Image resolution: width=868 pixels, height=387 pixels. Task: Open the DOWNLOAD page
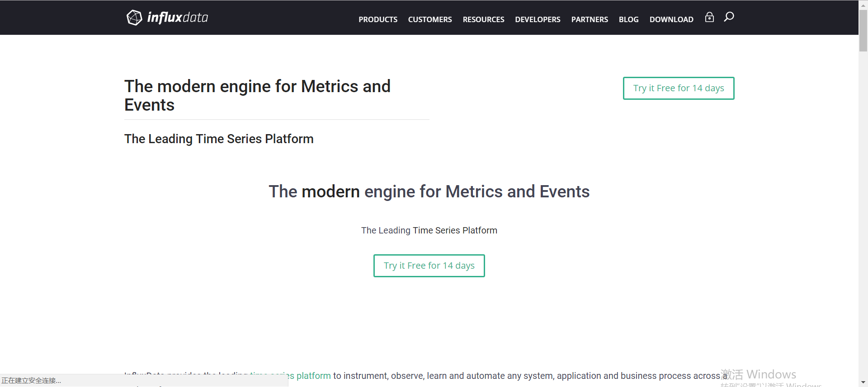(671, 19)
